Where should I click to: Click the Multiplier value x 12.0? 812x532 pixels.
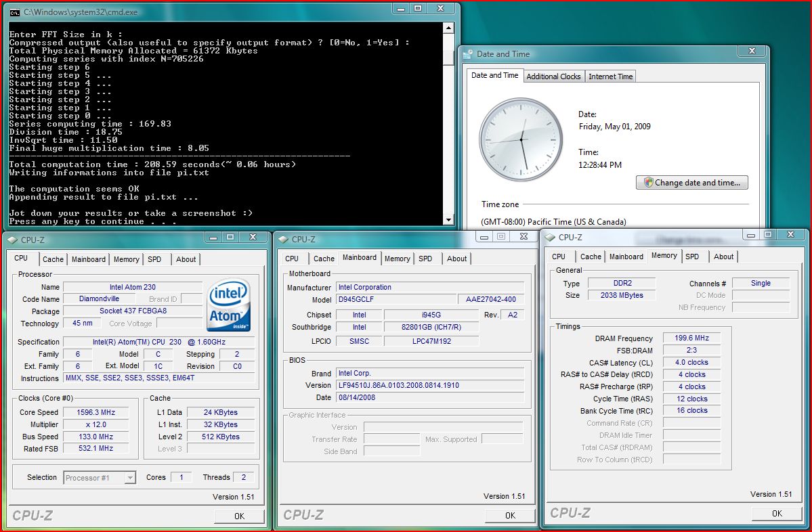(x=95, y=424)
